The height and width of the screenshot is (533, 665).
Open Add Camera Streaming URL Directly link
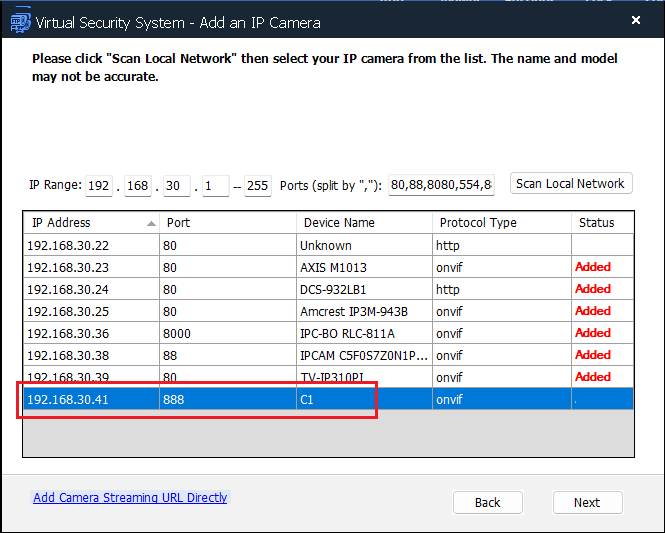[130, 497]
